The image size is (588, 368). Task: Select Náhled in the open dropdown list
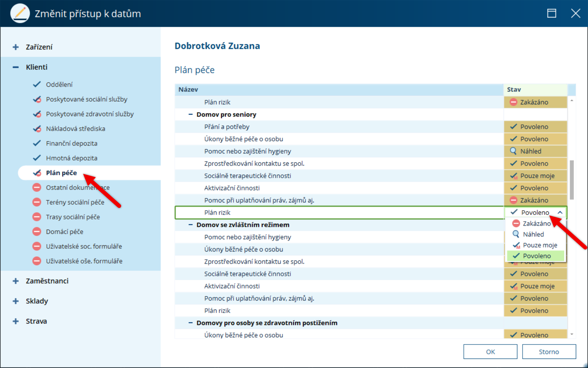pyautogui.click(x=536, y=234)
